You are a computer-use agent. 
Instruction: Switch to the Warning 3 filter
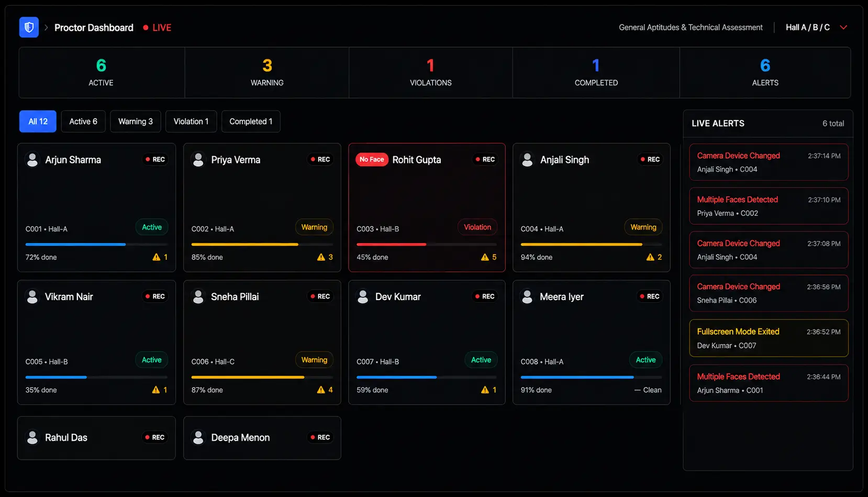point(136,122)
